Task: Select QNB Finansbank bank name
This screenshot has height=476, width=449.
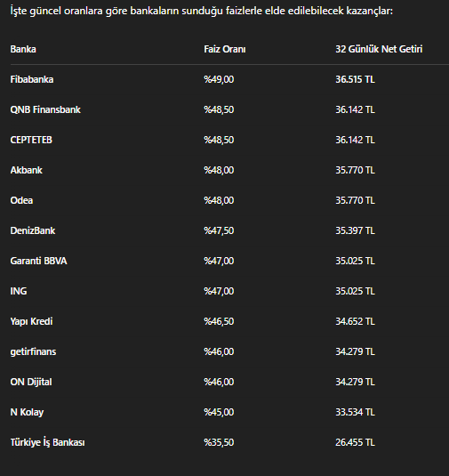Action: point(45,109)
